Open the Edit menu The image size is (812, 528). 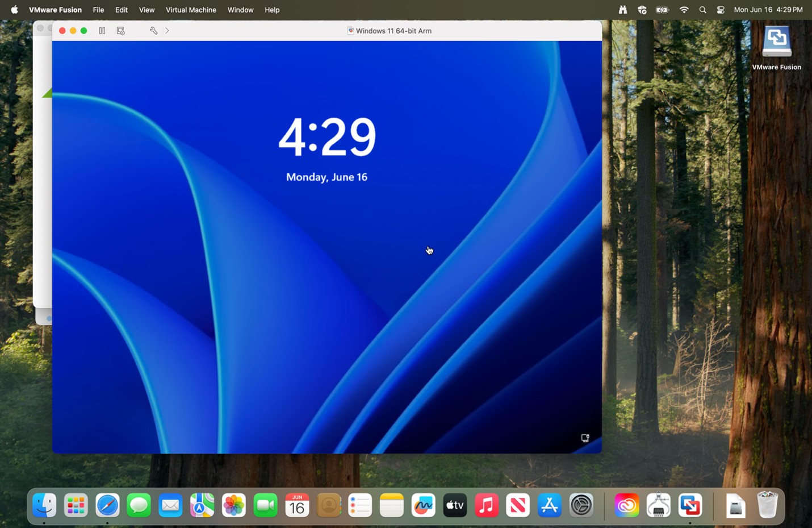click(x=122, y=10)
